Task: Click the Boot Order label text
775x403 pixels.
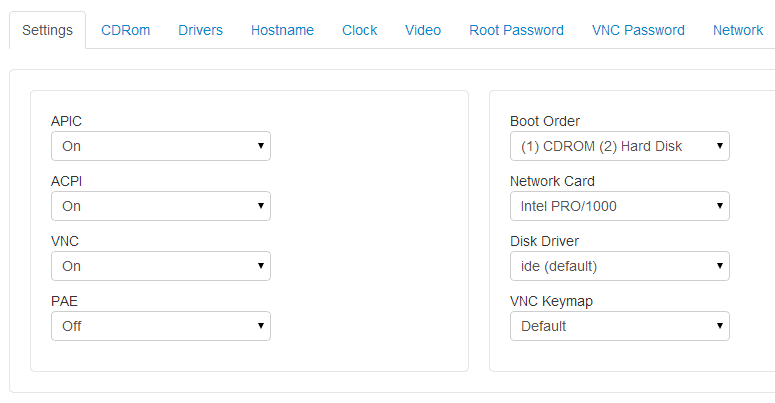Action: (545, 121)
